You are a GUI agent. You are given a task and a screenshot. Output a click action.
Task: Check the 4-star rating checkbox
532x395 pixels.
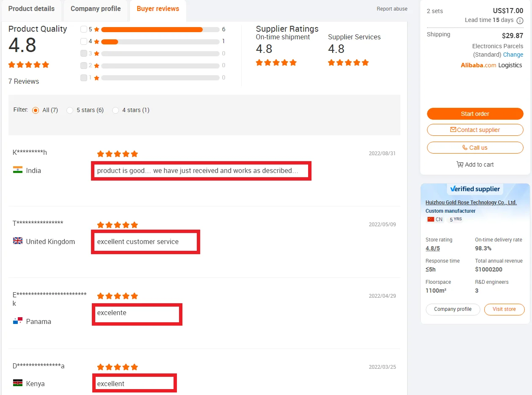[84, 41]
